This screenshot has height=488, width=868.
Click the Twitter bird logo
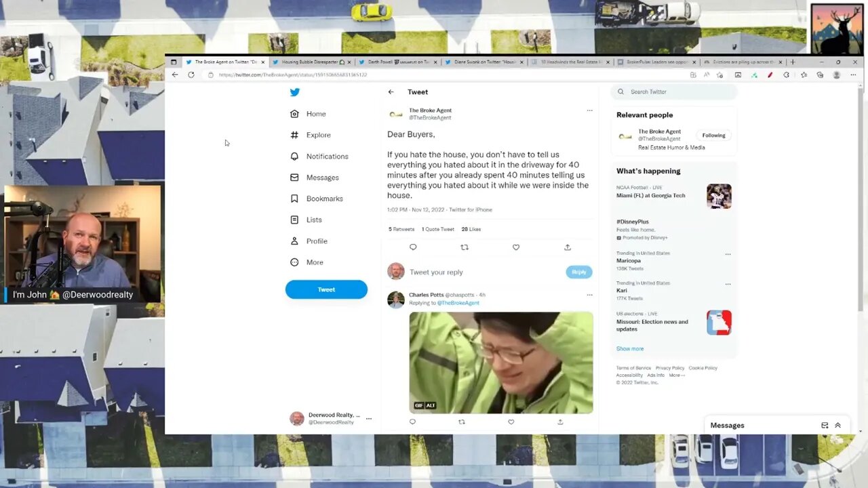[294, 92]
